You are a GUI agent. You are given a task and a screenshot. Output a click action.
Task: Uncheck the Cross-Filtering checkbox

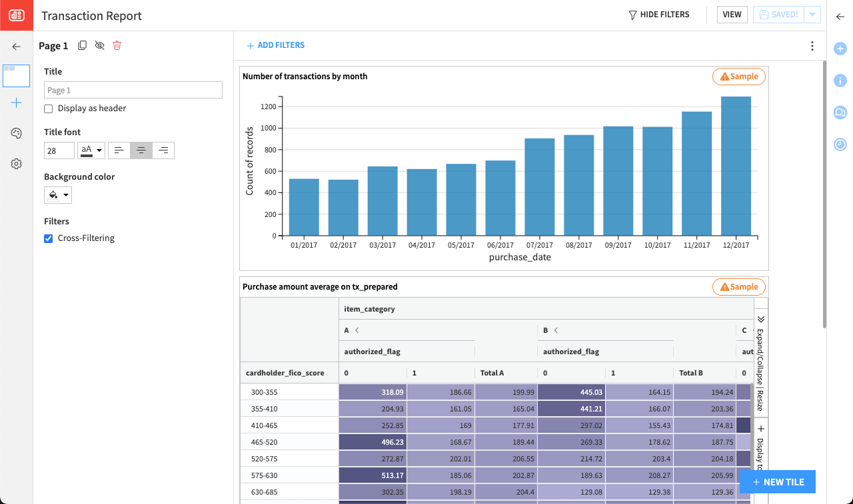(x=48, y=238)
